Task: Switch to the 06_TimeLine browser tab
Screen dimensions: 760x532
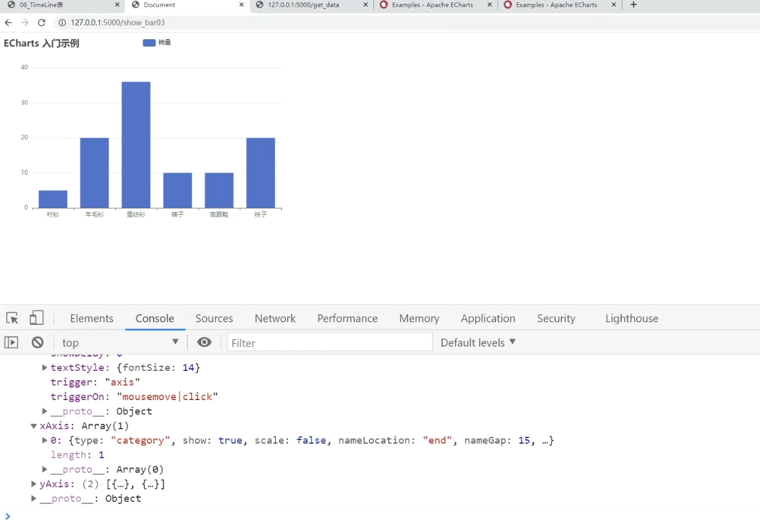Action: (62, 4)
